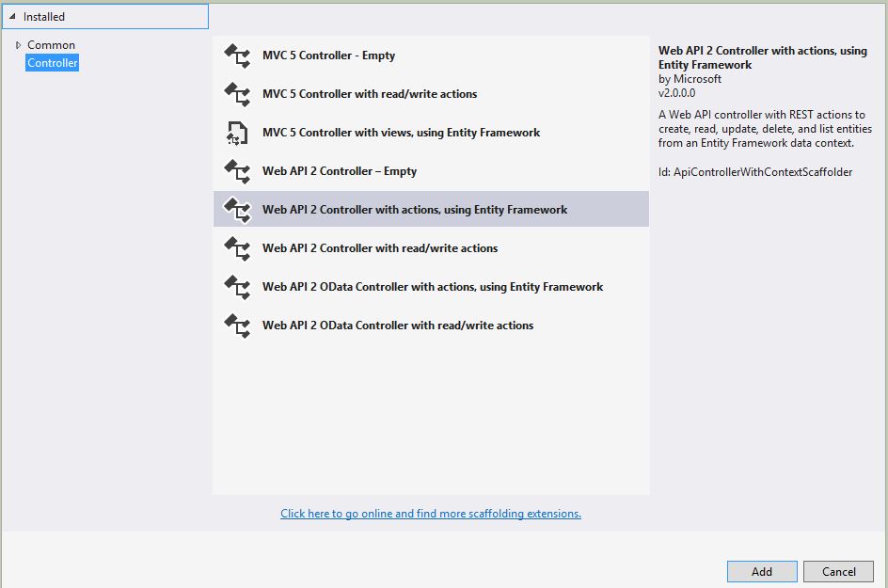Select Web API 2 OData Controller using Entity Framework
Image resolution: width=888 pixels, height=588 pixels.
point(431,287)
